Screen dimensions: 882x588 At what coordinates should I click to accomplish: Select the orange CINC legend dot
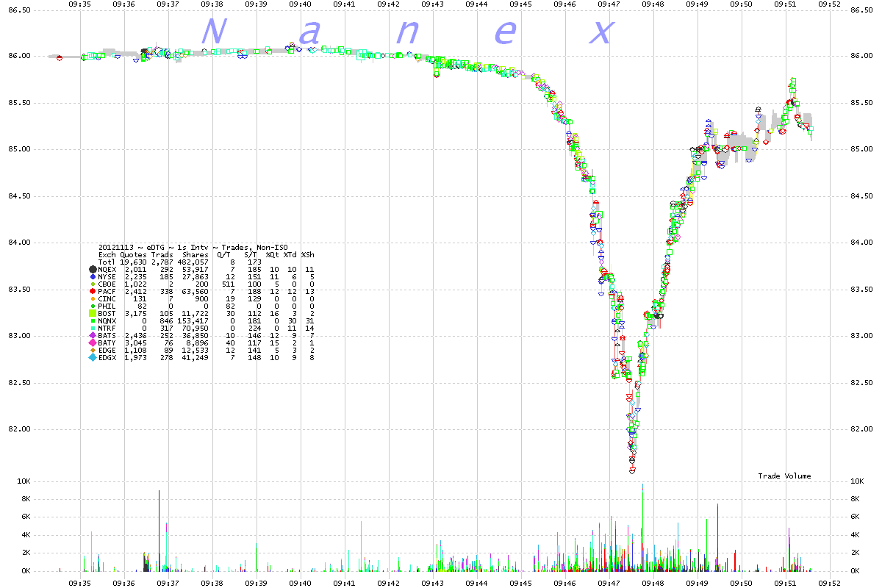click(x=92, y=298)
